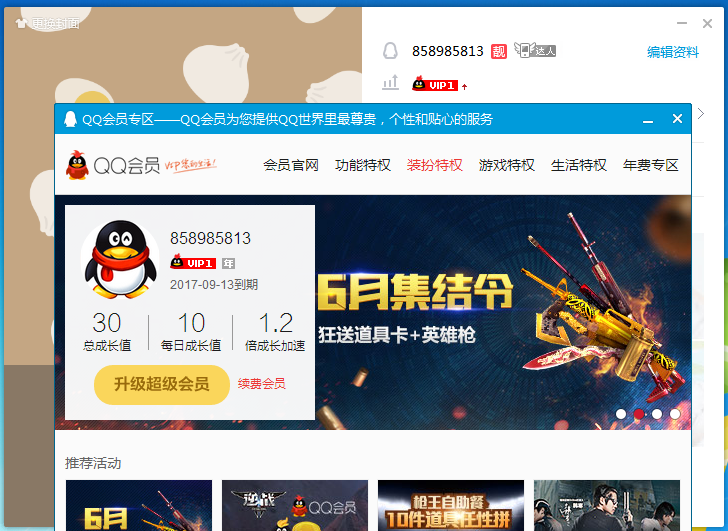Open the 生活特权 tab
This screenshot has height=531, width=728.
click(578, 165)
